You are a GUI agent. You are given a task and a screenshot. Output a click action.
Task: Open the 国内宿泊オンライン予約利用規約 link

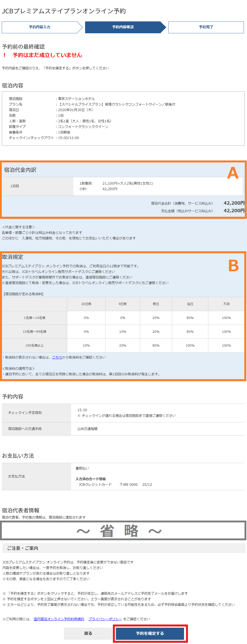click(x=59, y=619)
